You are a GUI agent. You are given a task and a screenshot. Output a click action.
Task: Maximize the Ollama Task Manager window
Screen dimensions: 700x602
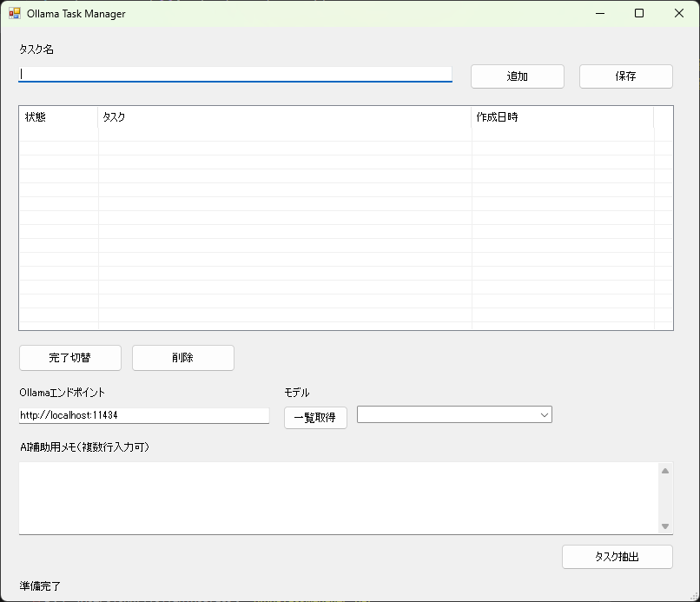[x=639, y=14]
